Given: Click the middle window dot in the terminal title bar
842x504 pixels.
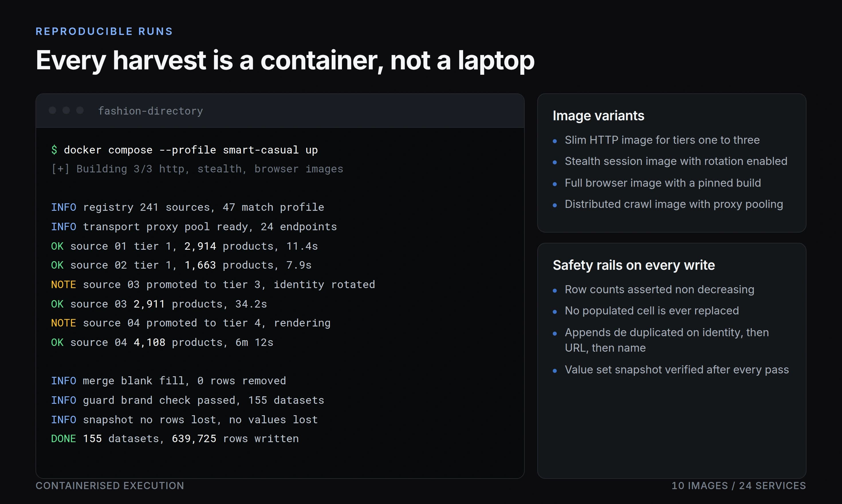Looking at the screenshot, I should (66, 110).
